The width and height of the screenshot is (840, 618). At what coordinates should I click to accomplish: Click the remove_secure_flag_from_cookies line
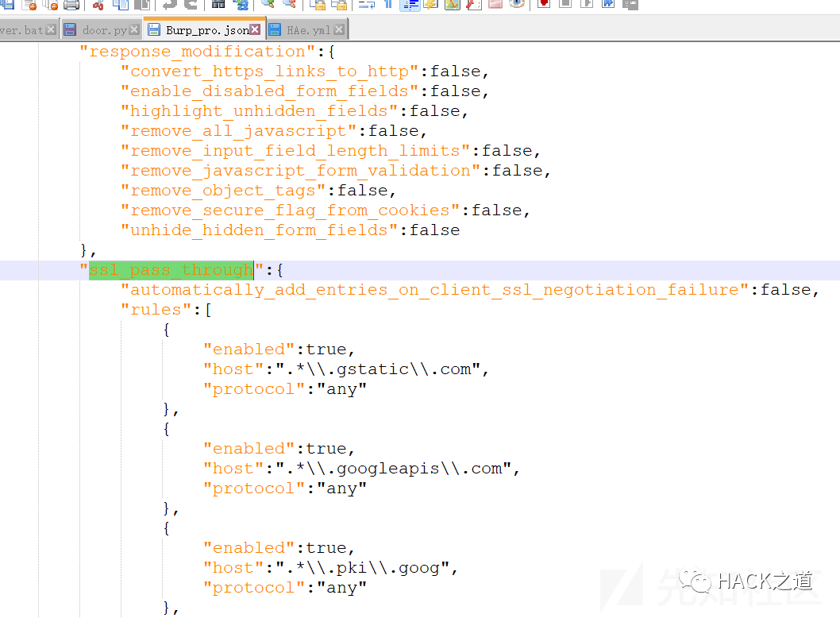click(x=326, y=211)
